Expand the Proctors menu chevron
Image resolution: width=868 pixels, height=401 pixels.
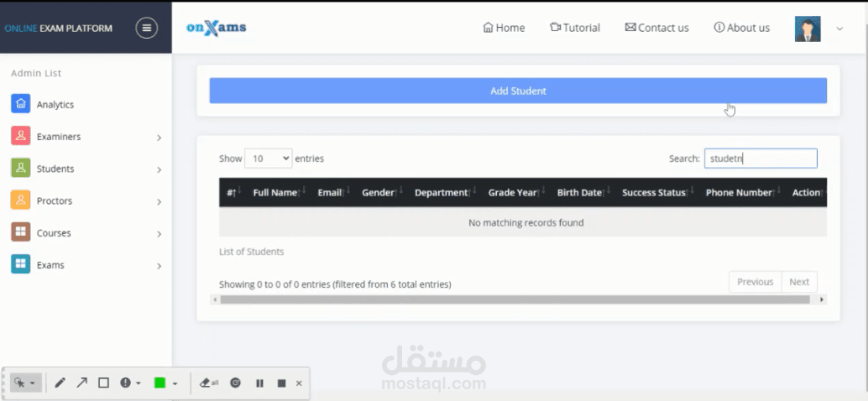point(159,202)
